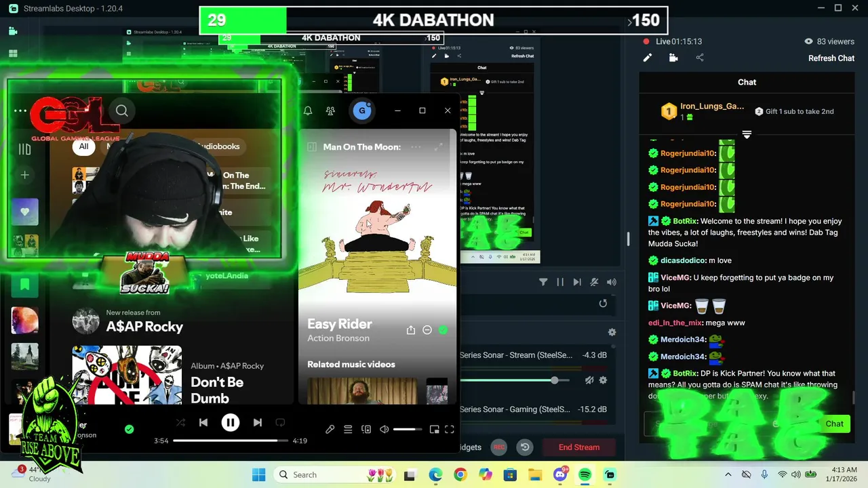Click the Action Bronson artist name
The height and width of the screenshot is (488, 868).
tap(338, 338)
